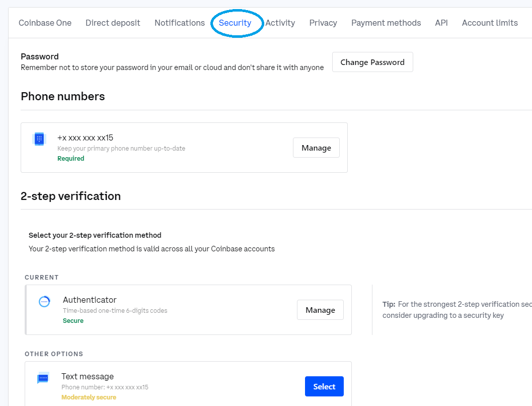Viewport: 532px width, 406px height.
Task: Click the Moderately secure label
Action: click(89, 397)
